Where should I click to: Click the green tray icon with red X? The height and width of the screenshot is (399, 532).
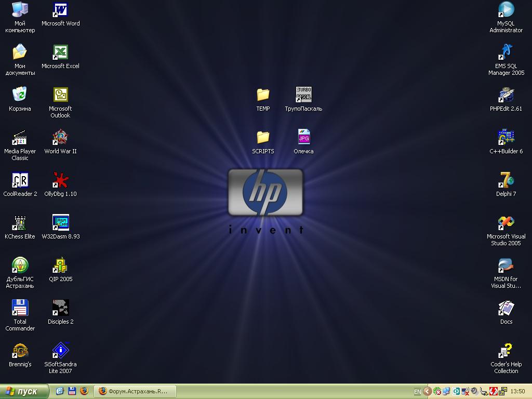[x=437, y=392]
